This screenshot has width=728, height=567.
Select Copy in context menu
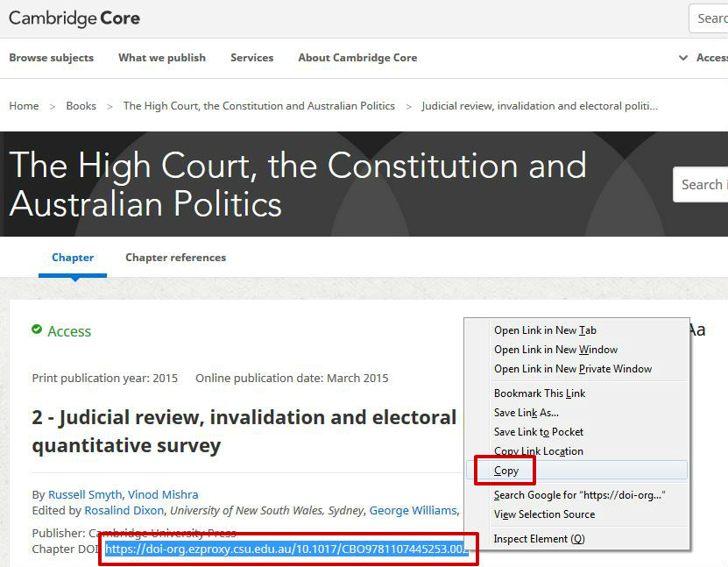(x=577, y=471)
